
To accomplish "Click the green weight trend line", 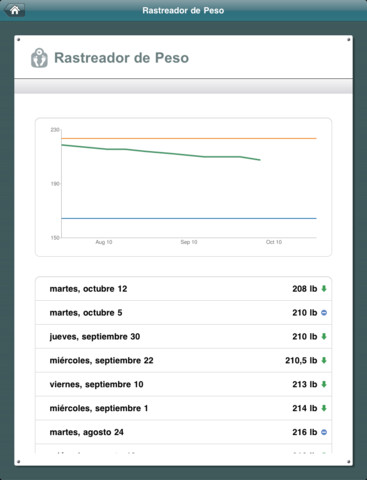I will 161,152.
